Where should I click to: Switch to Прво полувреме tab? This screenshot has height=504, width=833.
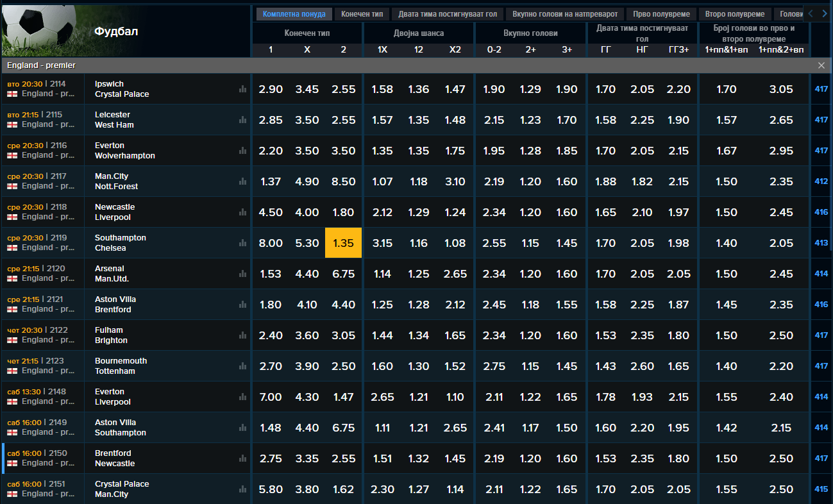point(662,14)
